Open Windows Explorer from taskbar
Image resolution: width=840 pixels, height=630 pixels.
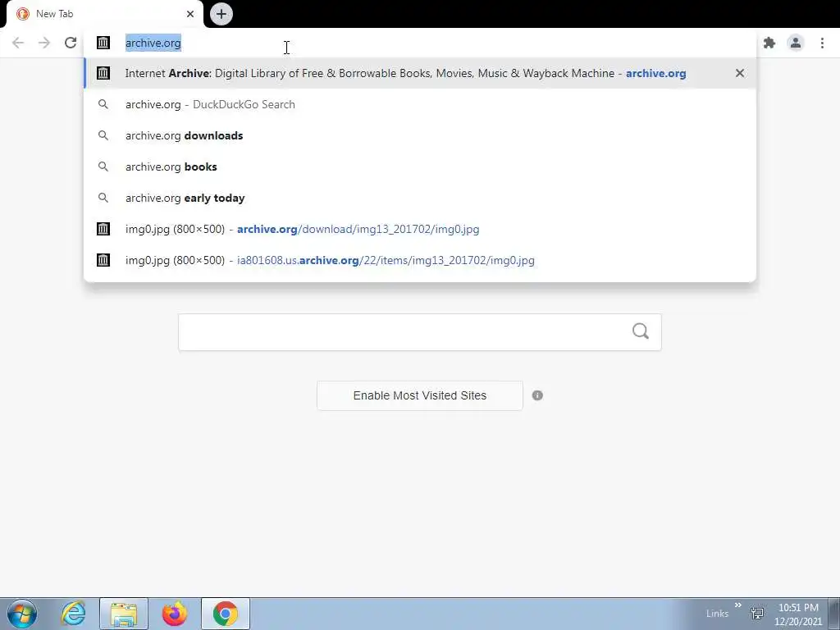(x=124, y=614)
